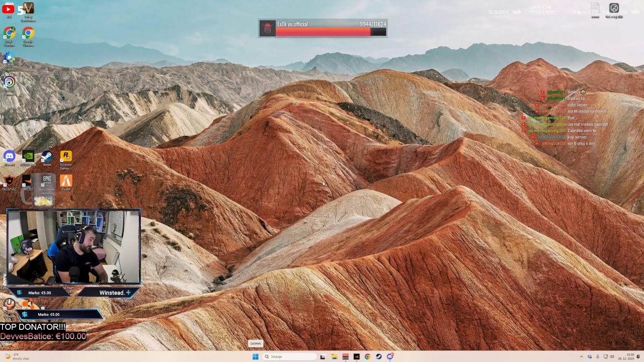
Task: Open the Rockstar Games Launcher shortcut
Action: (65, 160)
